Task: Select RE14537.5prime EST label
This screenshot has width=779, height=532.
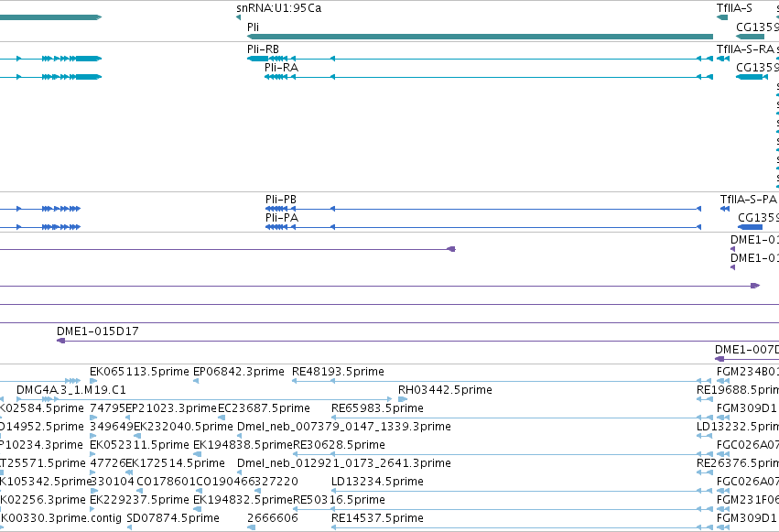Action: point(377,518)
